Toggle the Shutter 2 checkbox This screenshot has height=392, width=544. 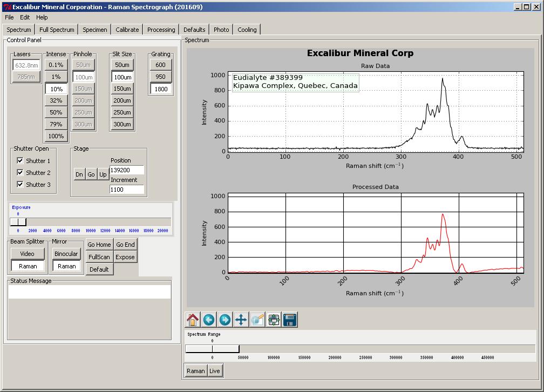point(20,173)
